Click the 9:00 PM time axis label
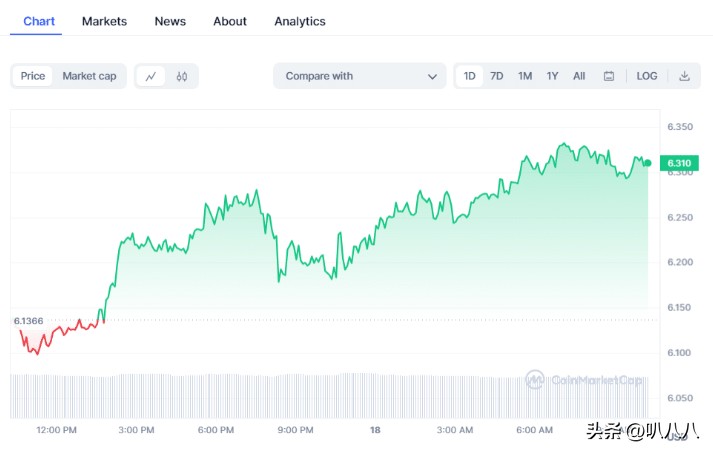Image resolution: width=713 pixels, height=454 pixels. 295,430
